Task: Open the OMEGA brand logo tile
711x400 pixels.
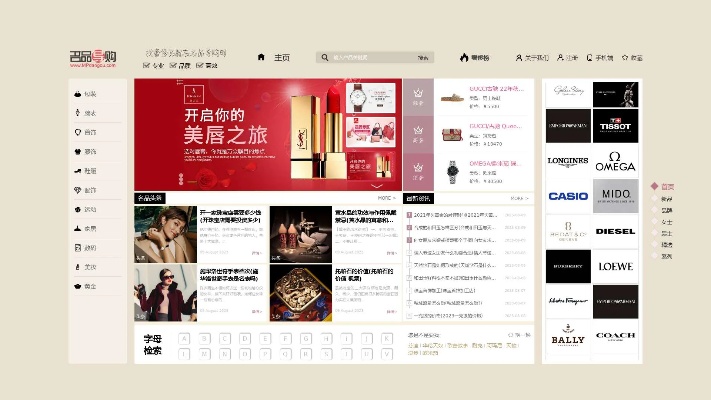Action: pyautogui.click(x=615, y=161)
